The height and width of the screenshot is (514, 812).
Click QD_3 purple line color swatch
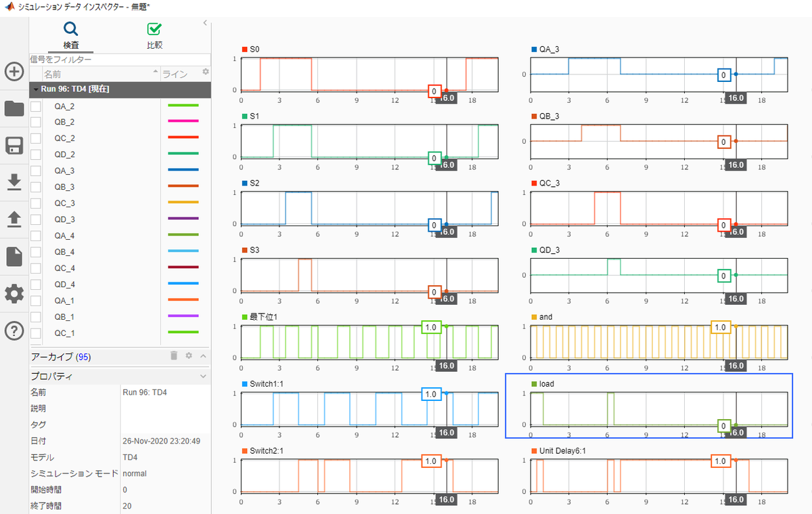coord(183,219)
